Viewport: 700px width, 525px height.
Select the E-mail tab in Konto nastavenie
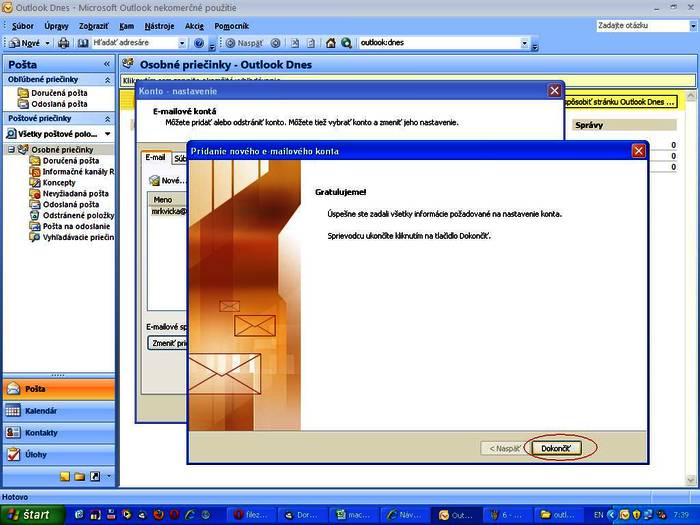[155, 158]
